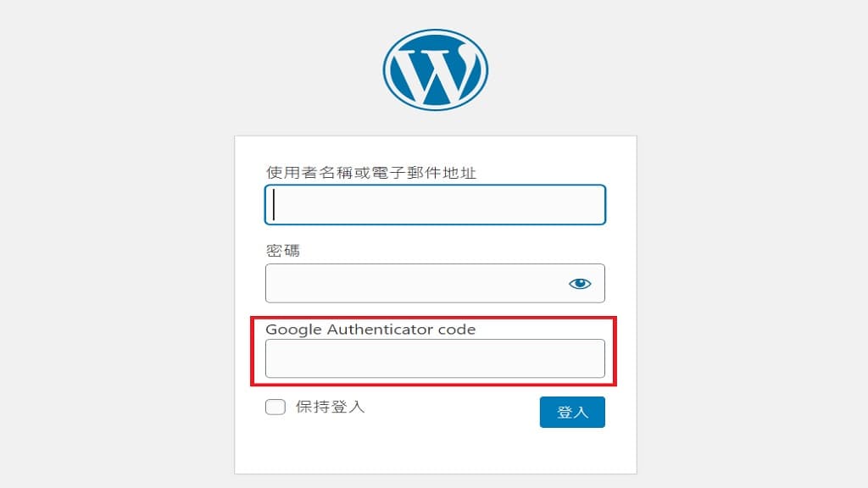
Task: Tick the remember-me box beside 保持登入
Action: point(275,408)
